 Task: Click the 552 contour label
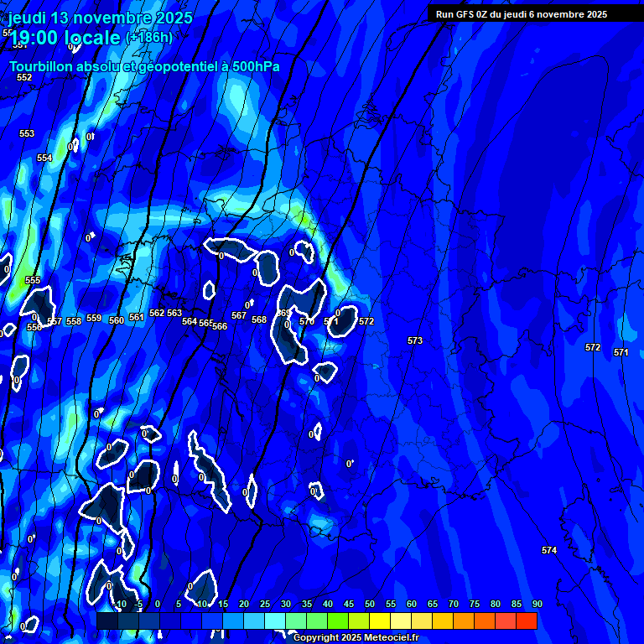point(24,78)
